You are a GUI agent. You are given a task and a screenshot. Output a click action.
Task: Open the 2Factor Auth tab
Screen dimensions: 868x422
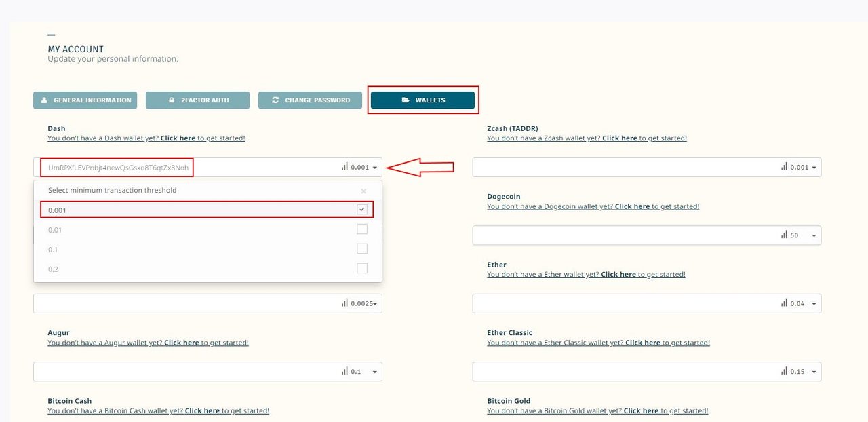pyautogui.click(x=197, y=100)
